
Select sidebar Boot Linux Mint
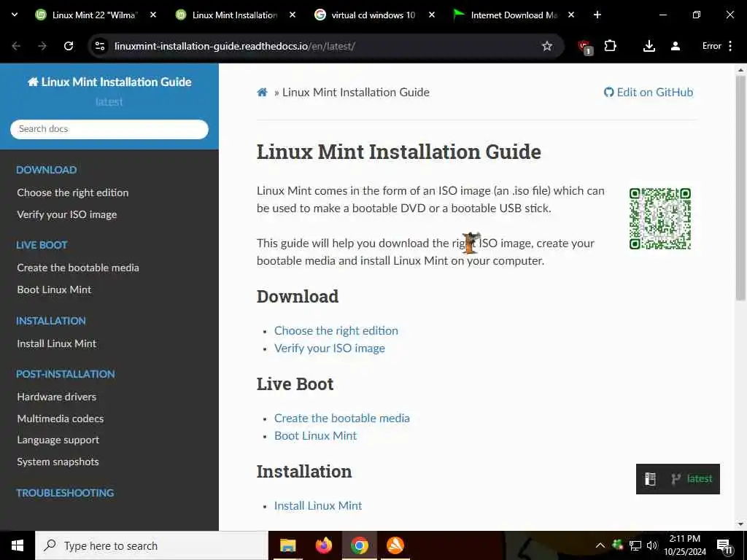pyautogui.click(x=54, y=289)
